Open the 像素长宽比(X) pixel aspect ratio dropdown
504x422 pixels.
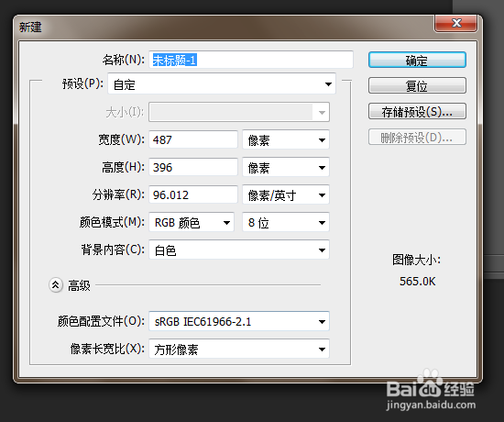239,349
